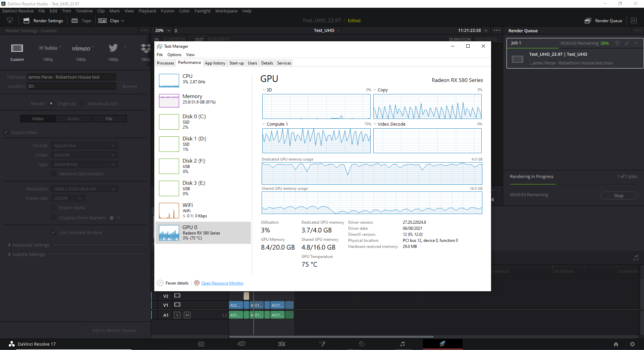Select the Individual clips render option
Screen dimensions: 644x350
(x=83, y=103)
